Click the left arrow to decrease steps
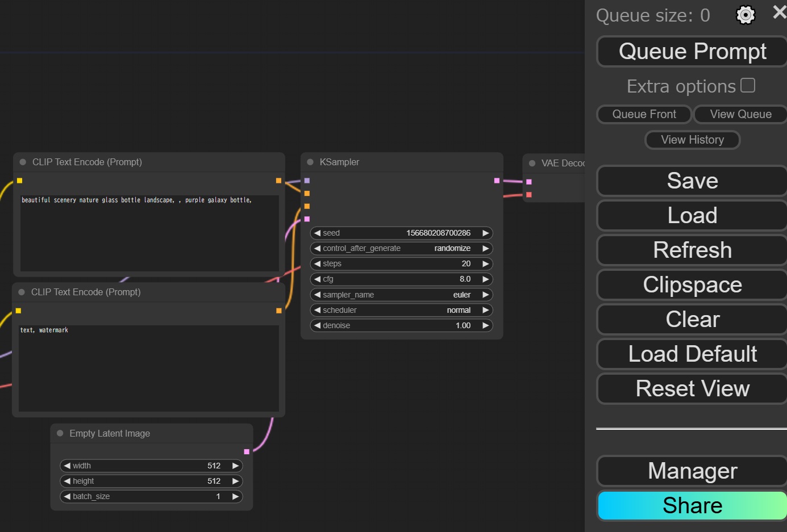787x532 pixels. (317, 264)
